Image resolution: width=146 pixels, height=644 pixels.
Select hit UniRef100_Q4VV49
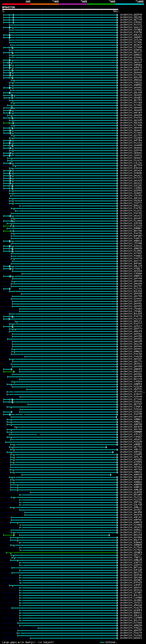tap(131, 278)
